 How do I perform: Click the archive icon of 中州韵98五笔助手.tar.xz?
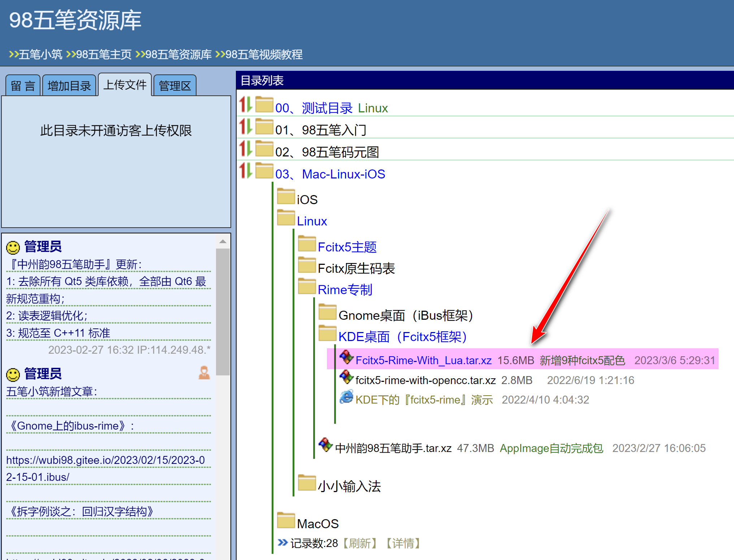[x=325, y=445]
